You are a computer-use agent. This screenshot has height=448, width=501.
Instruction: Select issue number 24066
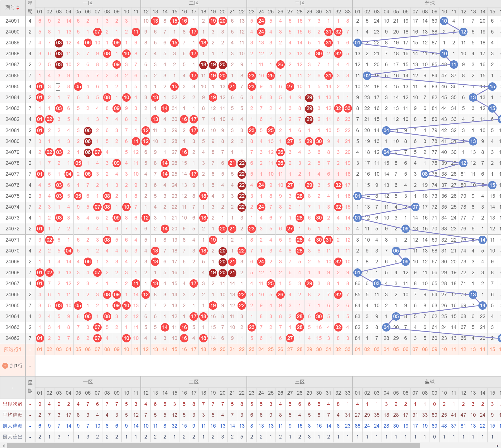[13, 295]
